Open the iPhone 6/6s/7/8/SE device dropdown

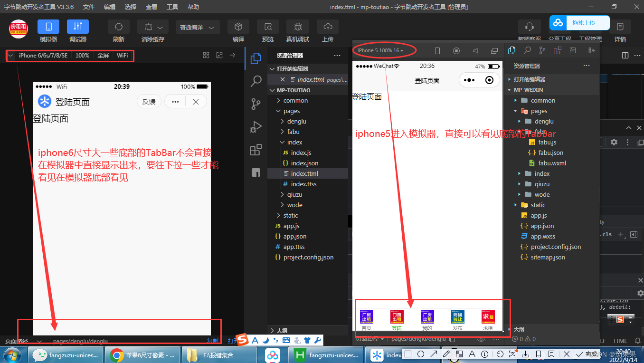39,56
